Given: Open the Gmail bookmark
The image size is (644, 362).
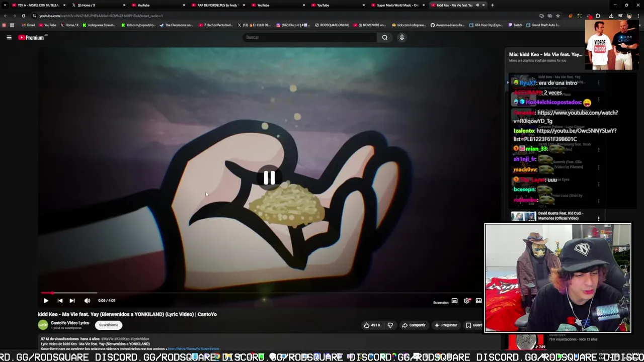Looking at the screenshot, I should 28,25.
